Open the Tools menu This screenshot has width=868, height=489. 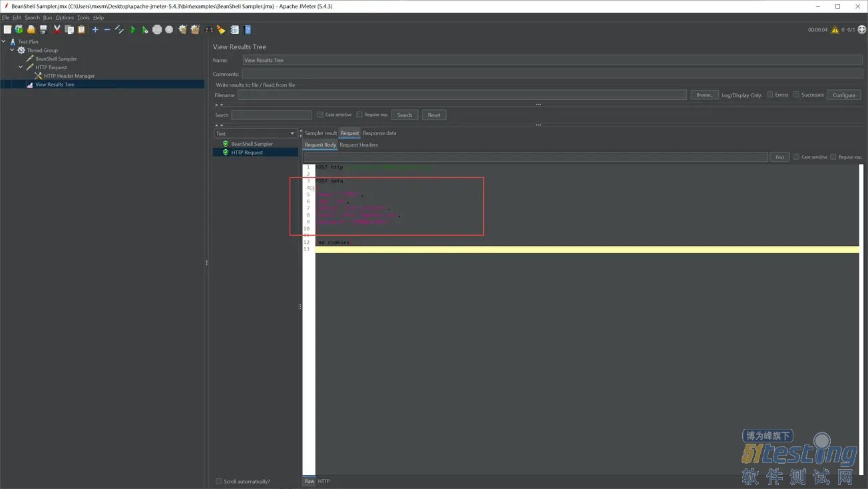[x=83, y=17]
